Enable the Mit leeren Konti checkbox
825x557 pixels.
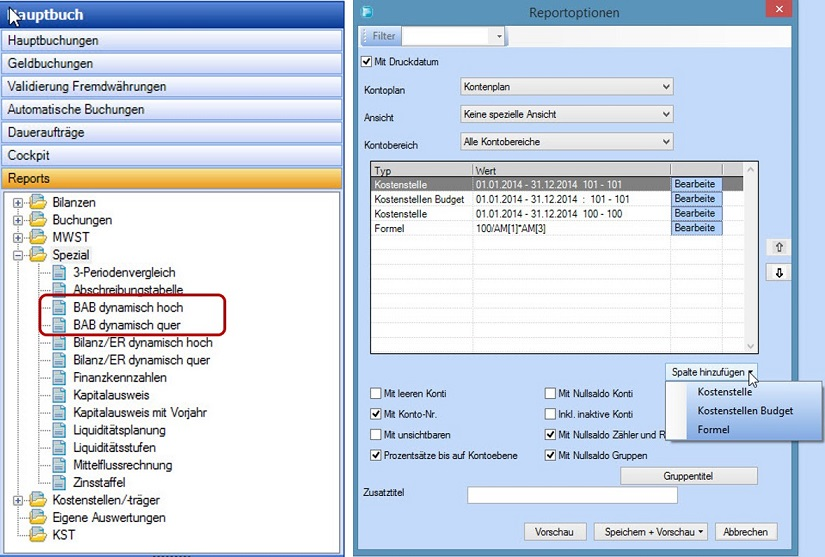pos(376,394)
